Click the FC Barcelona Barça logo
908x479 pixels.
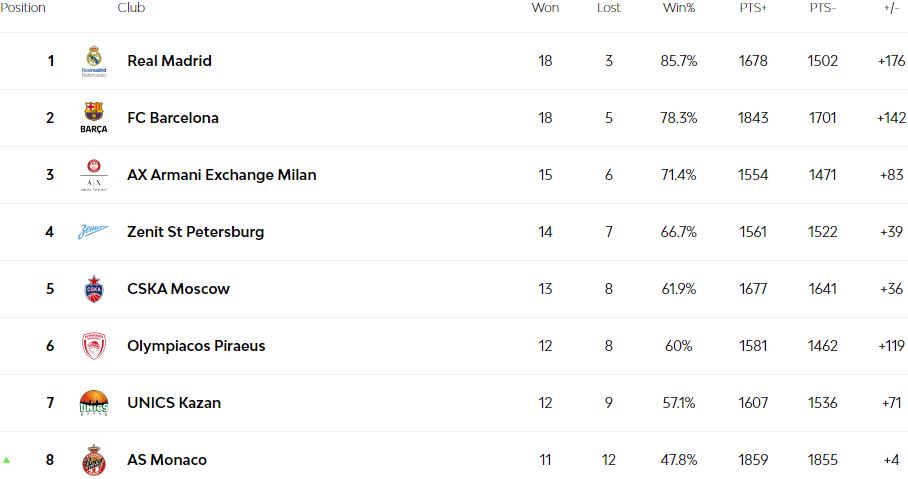(x=94, y=118)
